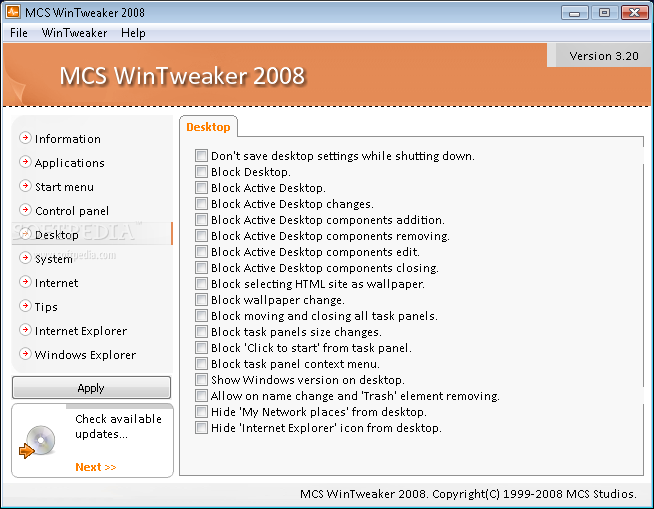This screenshot has width=654, height=509.
Task: Check Block task panel context menu
Action: pos(201,363)
